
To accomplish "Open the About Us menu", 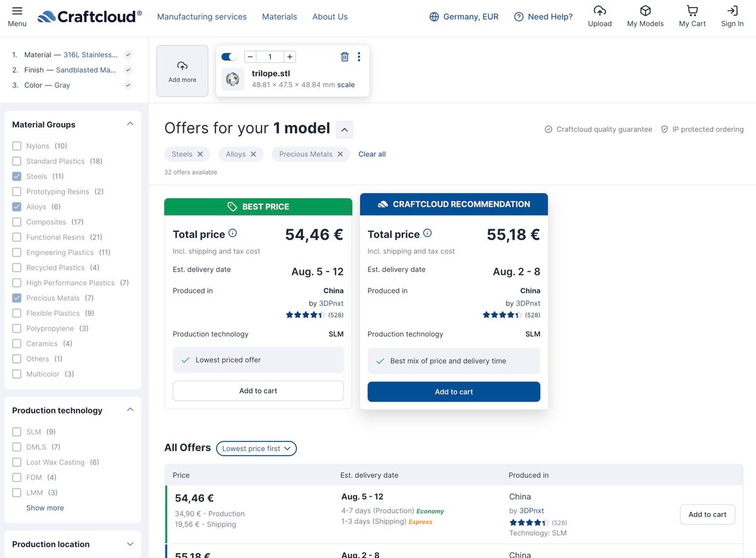I will (330, 17).
